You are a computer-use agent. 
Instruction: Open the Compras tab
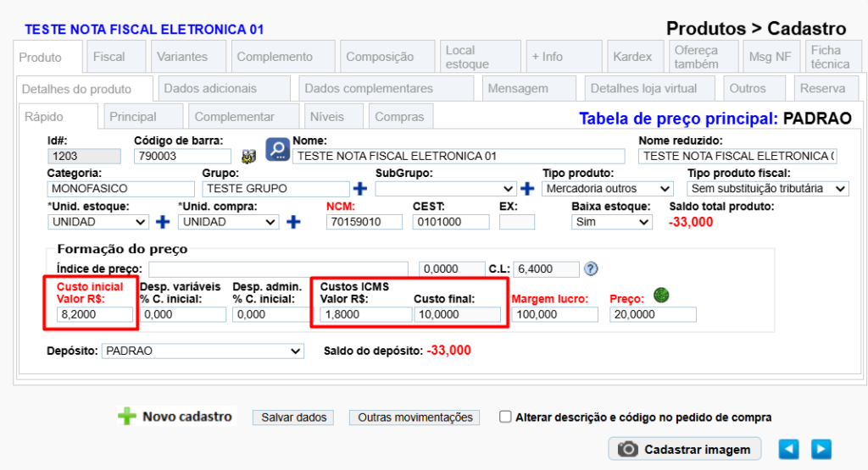(401, 117)
